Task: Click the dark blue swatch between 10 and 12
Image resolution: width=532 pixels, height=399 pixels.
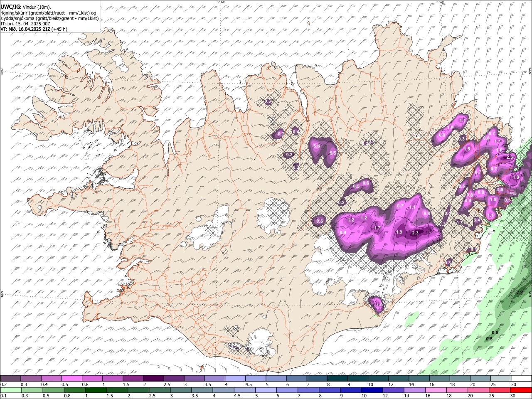Action: click(x=372, y=390)
